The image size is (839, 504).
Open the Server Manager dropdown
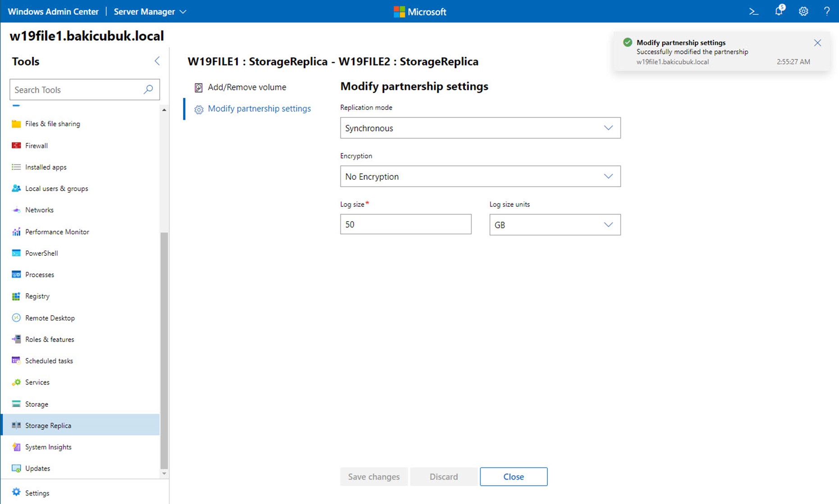click(150, 12)
